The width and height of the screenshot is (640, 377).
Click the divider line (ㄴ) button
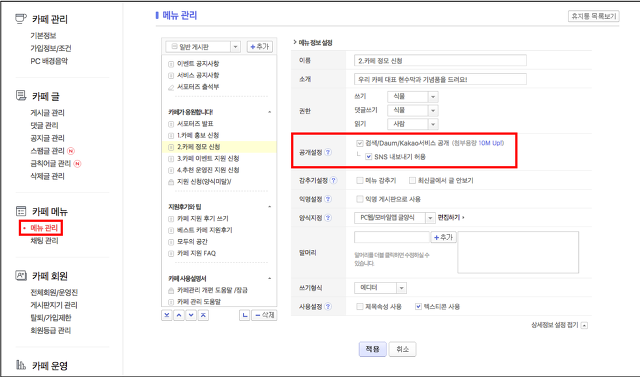(x=244, y=315)
